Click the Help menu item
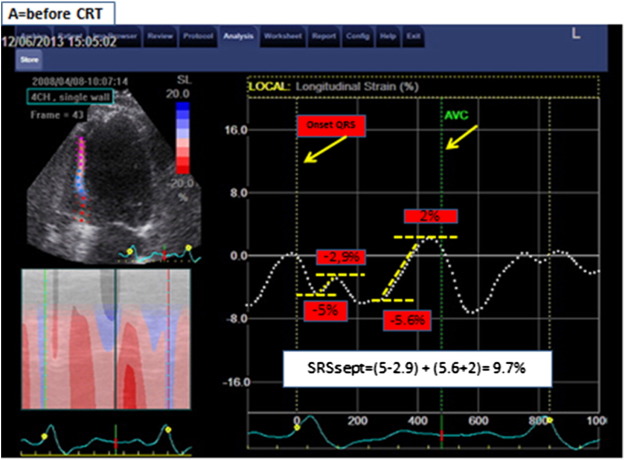Viewport: 625px width, 460px height. 384,38
